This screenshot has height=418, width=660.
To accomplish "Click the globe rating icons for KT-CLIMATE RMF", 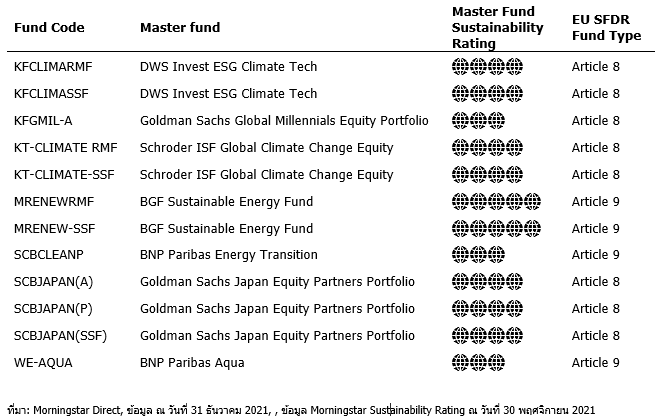I will [487, 148].
